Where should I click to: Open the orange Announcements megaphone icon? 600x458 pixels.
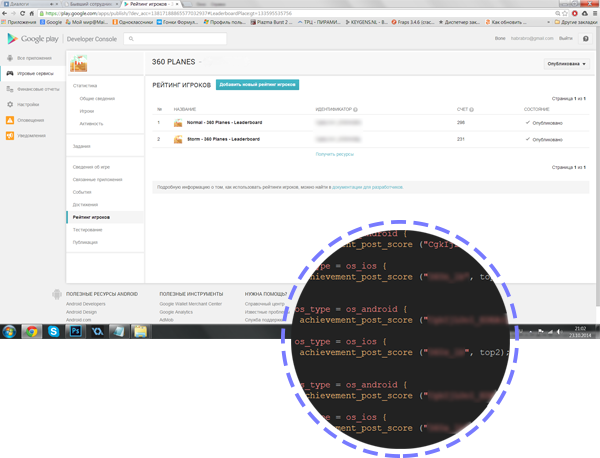coord(10,135)
